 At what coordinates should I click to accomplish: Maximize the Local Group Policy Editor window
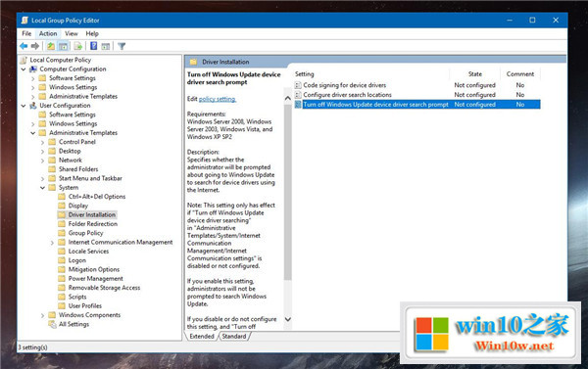(x=532, y=21)
